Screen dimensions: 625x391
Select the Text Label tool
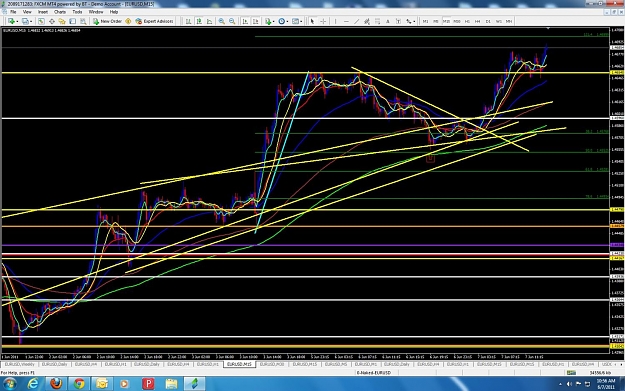(x=398, y=21)
